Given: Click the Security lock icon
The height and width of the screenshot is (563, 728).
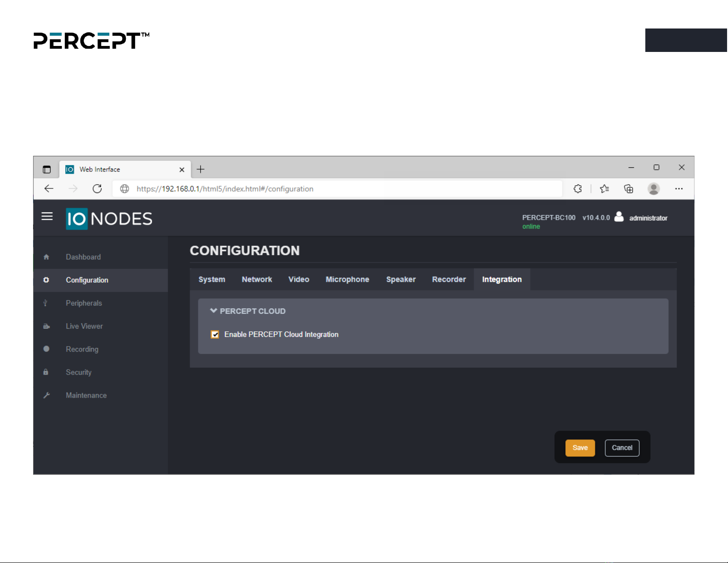Looking at the screenshot, I should [x=46, y=372].
